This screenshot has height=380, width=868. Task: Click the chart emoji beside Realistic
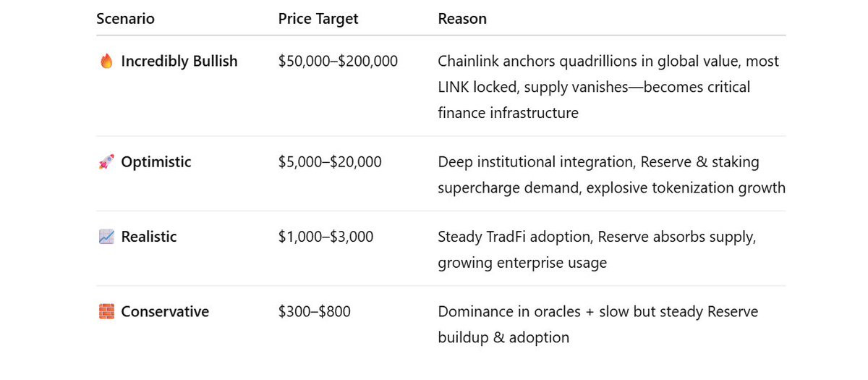106,237
